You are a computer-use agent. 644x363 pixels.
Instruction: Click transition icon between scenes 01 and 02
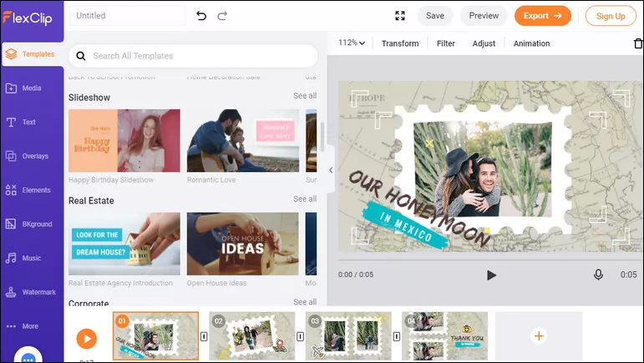point(204,336)
